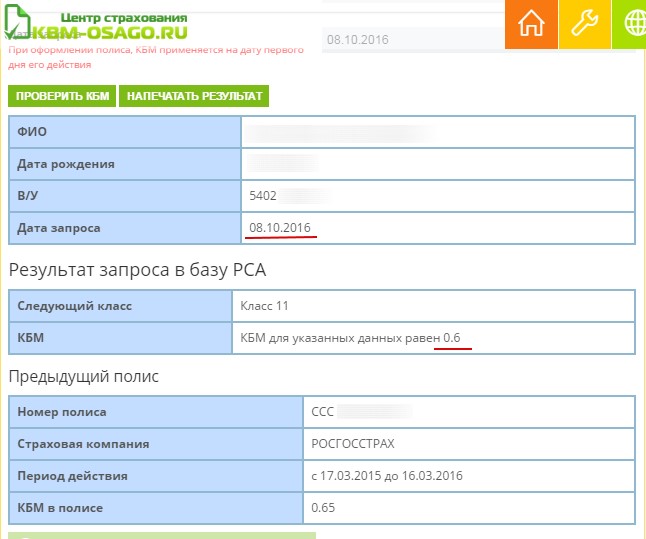The width and height of the screenshot is (646, 539).
Task: Click the blurred ФИО value cell
Action: tap(438, 132)
